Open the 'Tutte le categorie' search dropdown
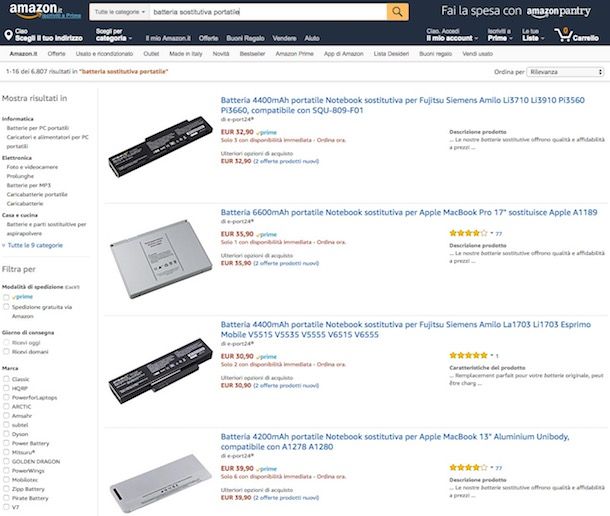This screenshot has height=516, width=610. pyautogui.click(x=118, y=11)
